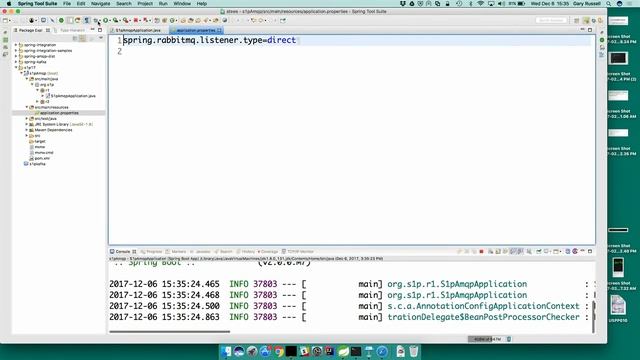The image size is (640, 360).
Task: Open the Trash in the Dock
Action: [413, 351]
